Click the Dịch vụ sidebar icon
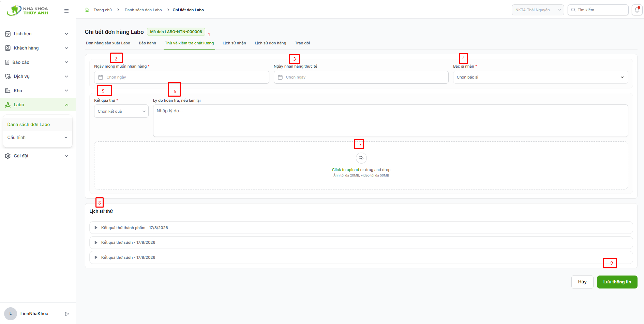 (8, 76)
